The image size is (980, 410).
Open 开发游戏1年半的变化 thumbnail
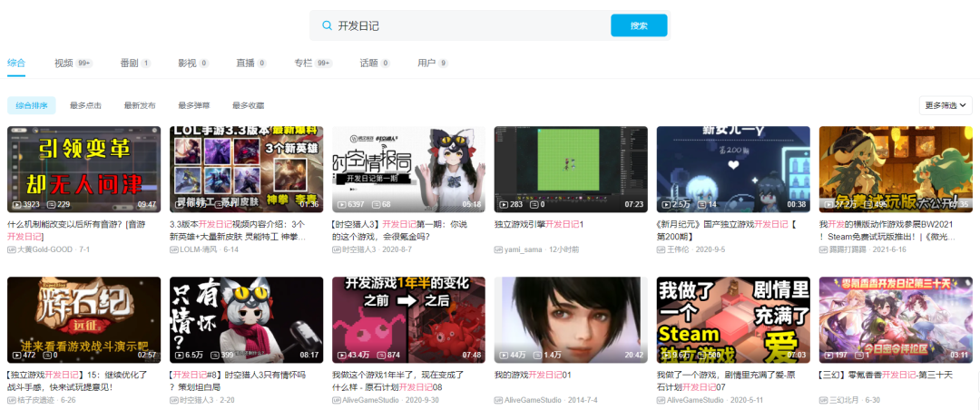408,320
